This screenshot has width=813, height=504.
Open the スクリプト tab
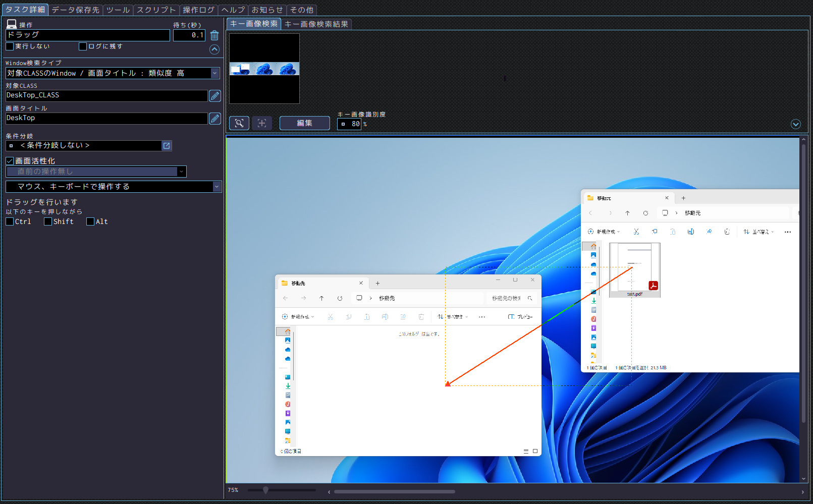(156, 10)
